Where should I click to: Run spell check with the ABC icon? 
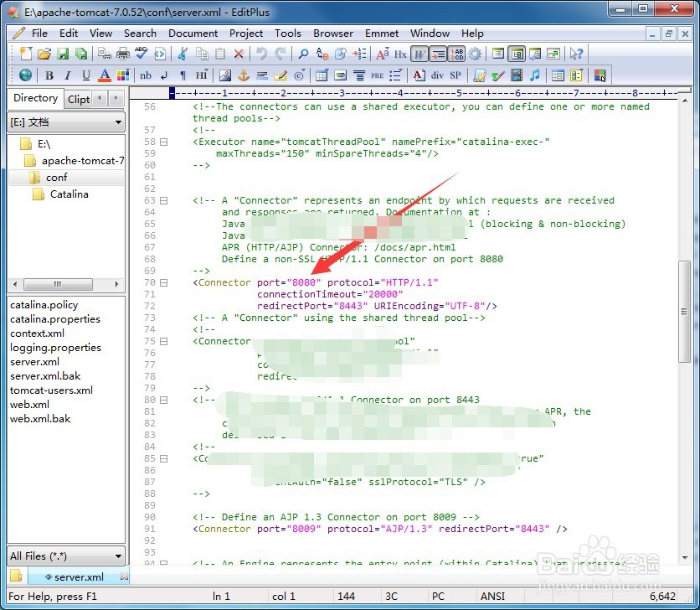tap(141, 54)
